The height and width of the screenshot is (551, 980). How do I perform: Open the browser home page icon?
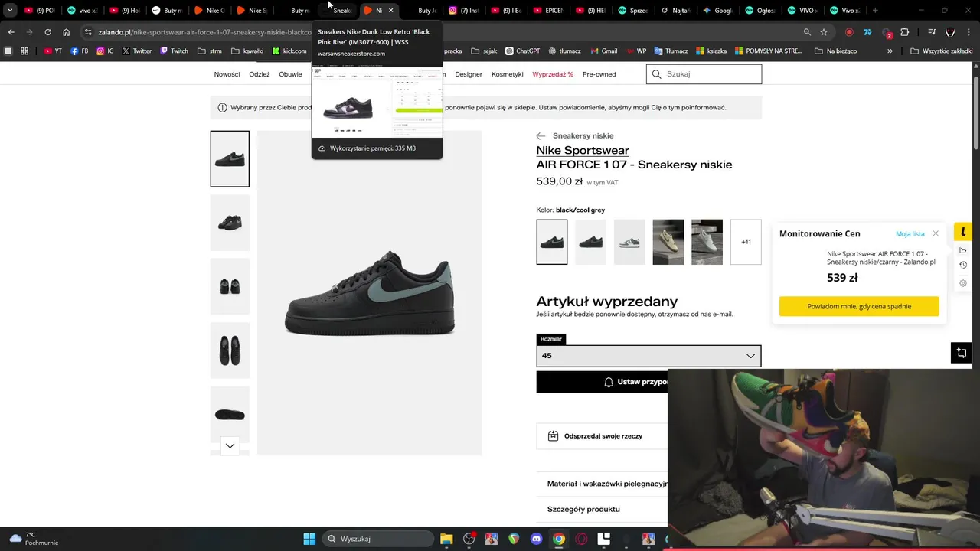tap(67, 32)
